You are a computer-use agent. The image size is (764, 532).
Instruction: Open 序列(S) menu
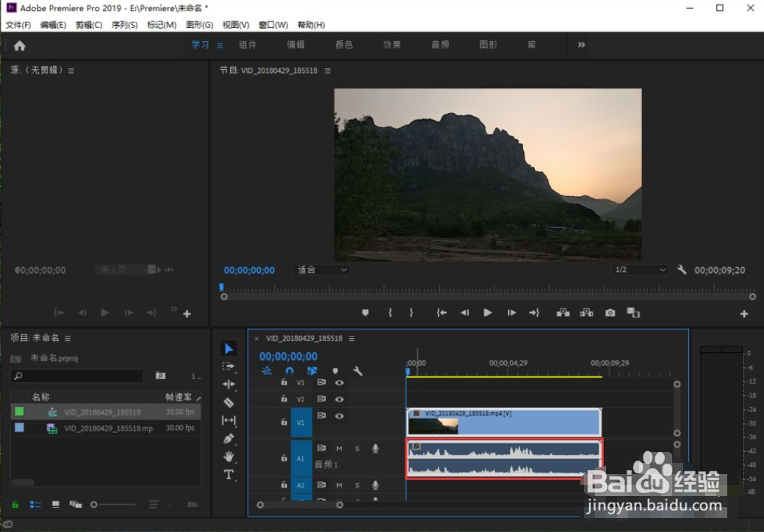125,25
